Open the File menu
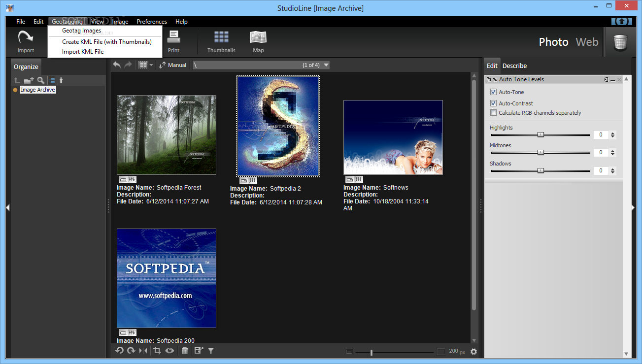Image resolution: width=642 pixels, height=364 pixels. pyautogui.click(x=21, y=22)
